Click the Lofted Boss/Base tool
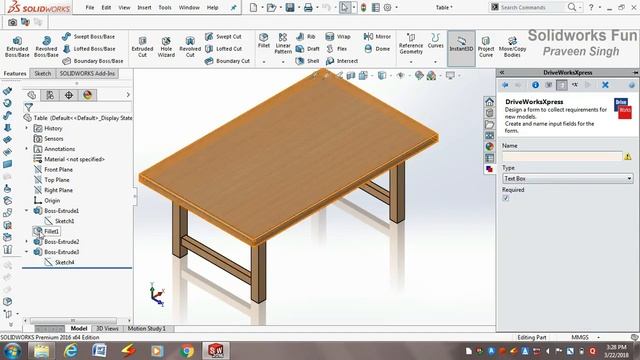Image resolution: width=640 pixels, height=360 pixels. click(x=89, y=49)
